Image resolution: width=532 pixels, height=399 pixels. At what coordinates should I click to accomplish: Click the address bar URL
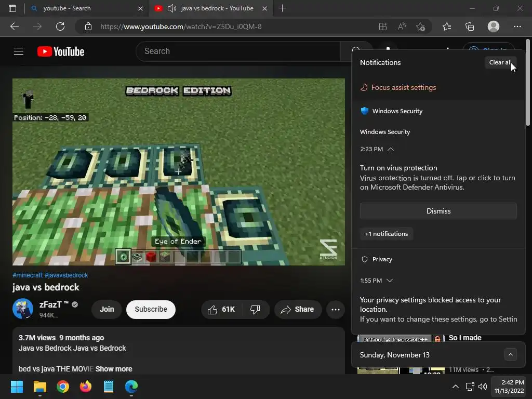(x=181, y=26)
